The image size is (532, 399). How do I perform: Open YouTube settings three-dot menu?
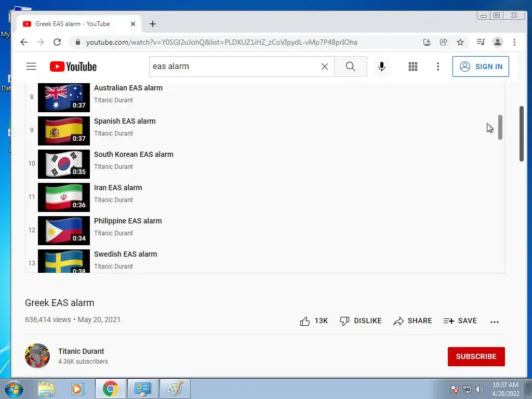coord(438,66)
